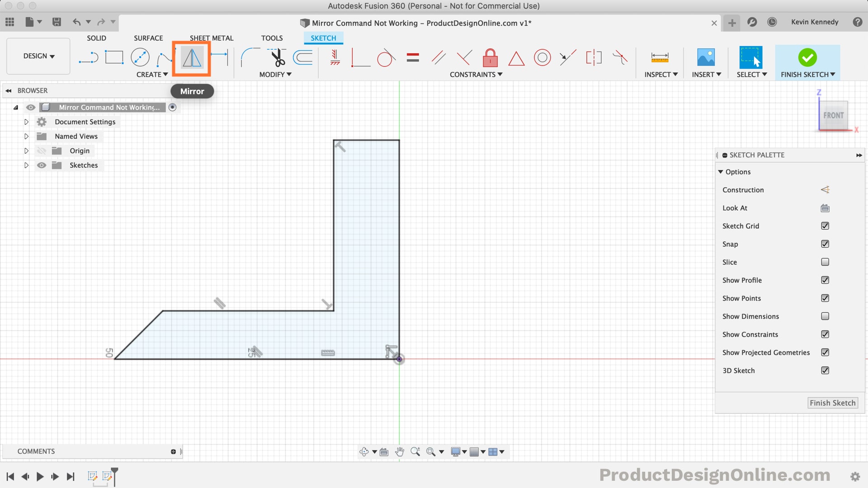Click the Select tool icon

[x=750, y=57]
